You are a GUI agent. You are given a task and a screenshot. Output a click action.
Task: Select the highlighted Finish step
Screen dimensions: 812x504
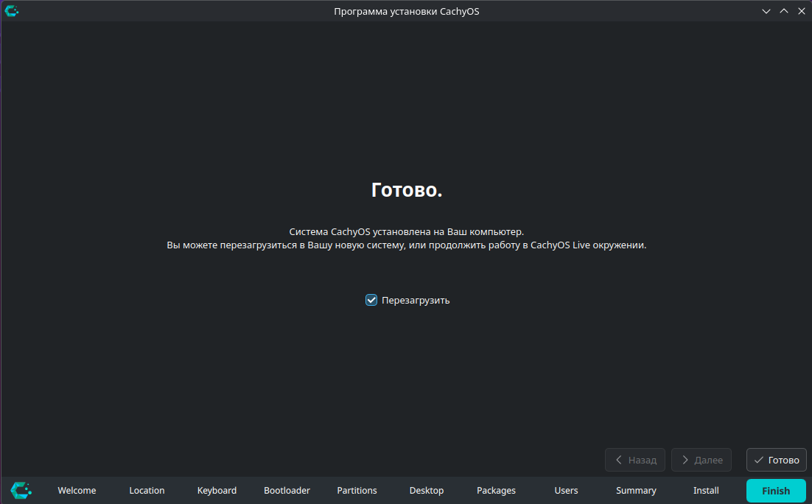coord(776,491)
